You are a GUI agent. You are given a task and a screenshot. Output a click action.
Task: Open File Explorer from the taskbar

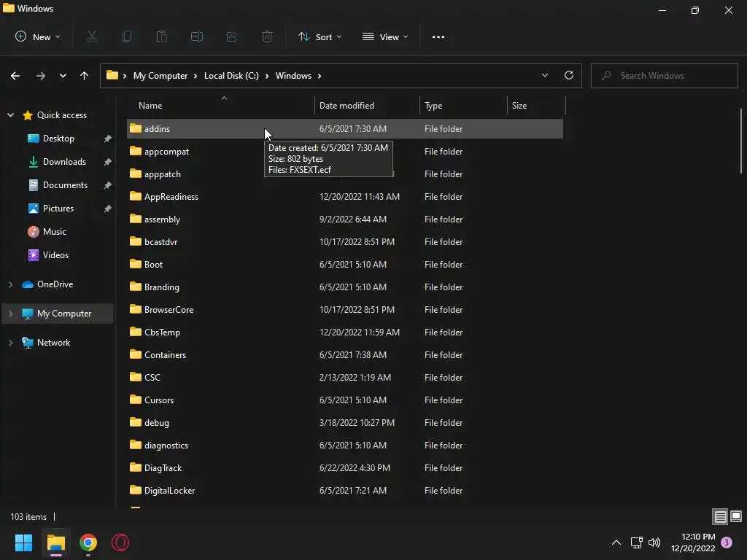tap(55, 542)
